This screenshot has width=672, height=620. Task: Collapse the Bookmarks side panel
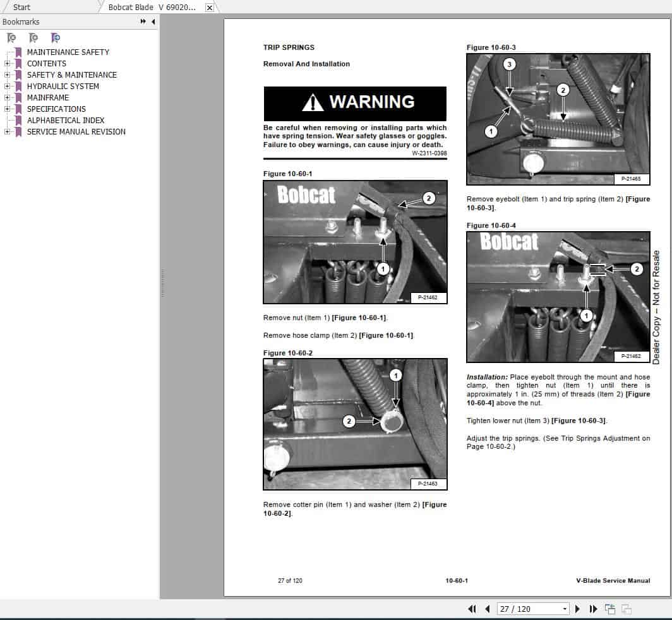[x=153, y=21]
